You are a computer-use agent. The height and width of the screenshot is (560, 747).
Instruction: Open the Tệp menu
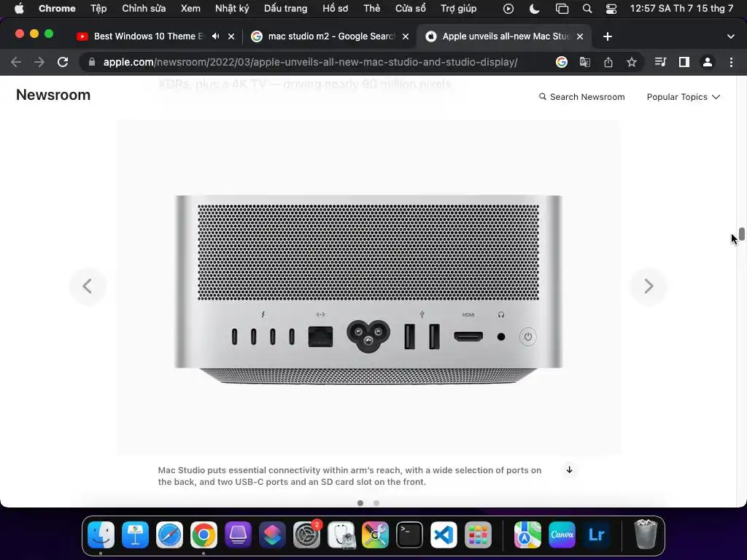[x=98, y=9]
